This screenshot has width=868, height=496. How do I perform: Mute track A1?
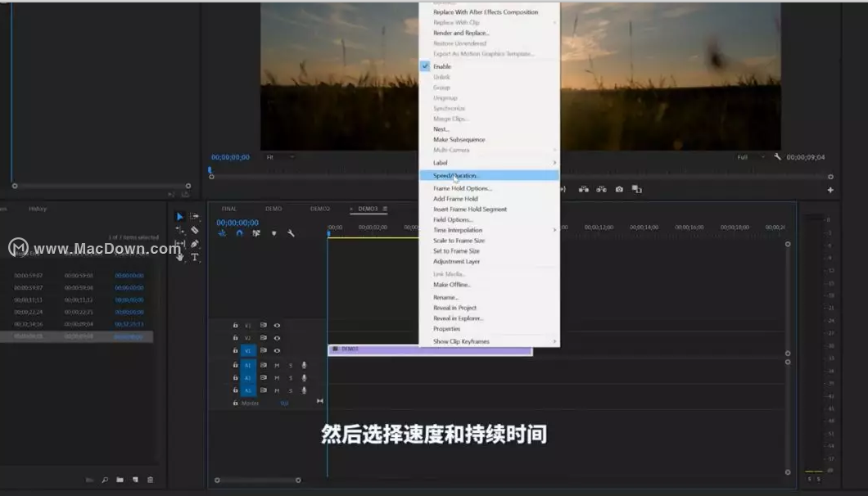click(x=277, y=365)
